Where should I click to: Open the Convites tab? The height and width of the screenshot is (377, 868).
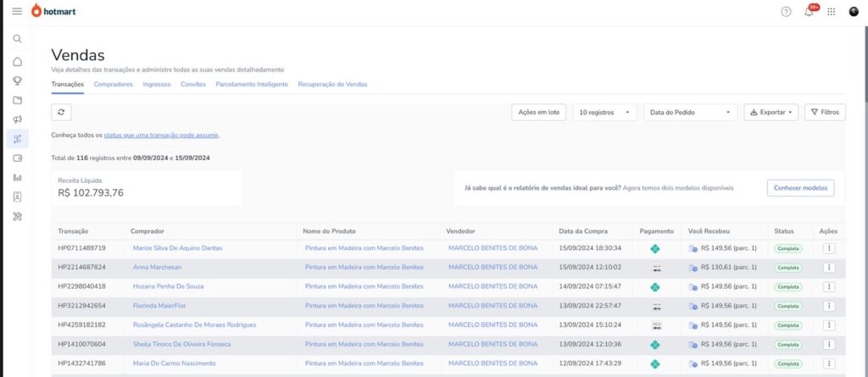(193, 84)
